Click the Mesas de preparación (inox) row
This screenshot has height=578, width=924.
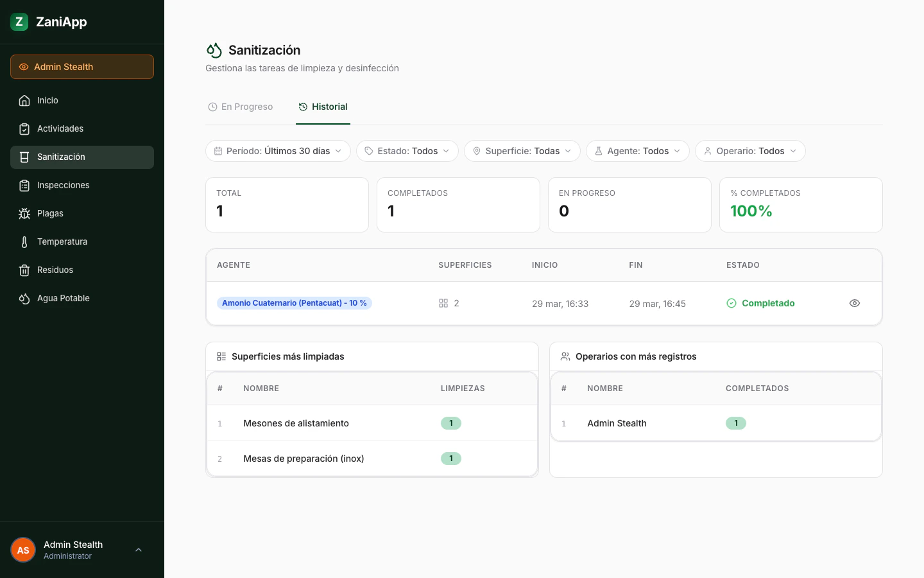(x=372, y=459)
